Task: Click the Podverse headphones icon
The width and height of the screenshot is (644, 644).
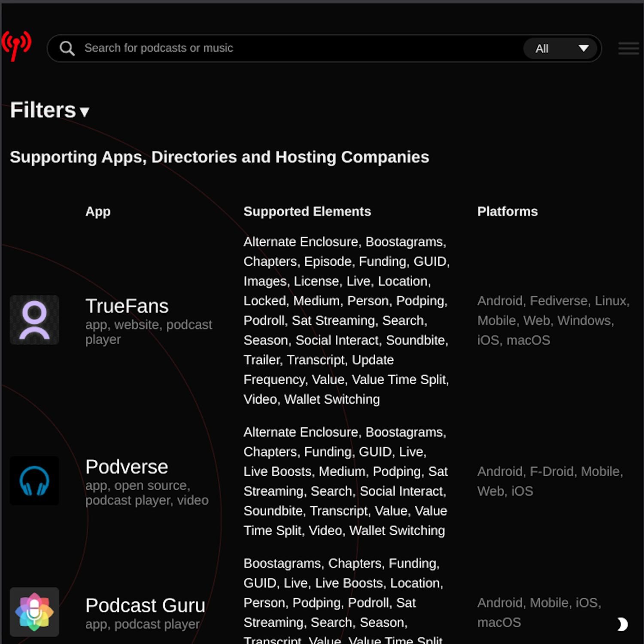Action: (34, 480)
